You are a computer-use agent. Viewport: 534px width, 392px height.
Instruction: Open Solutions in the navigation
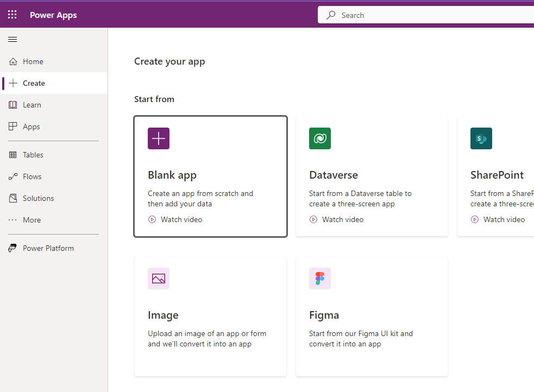(54, 198)
